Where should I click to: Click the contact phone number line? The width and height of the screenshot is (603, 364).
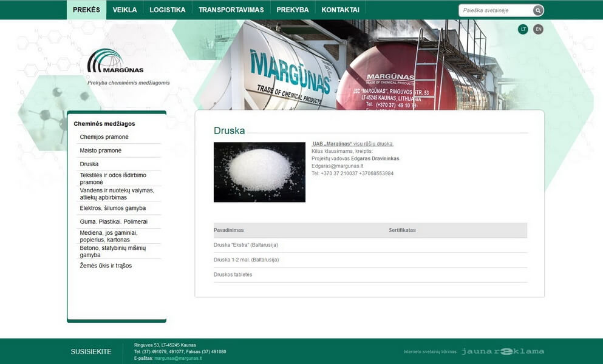tap(353, 174)
